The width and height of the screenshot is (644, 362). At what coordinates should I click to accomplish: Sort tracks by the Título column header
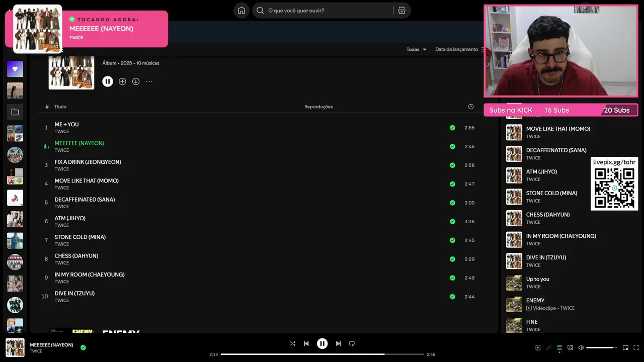pos(60,107)
